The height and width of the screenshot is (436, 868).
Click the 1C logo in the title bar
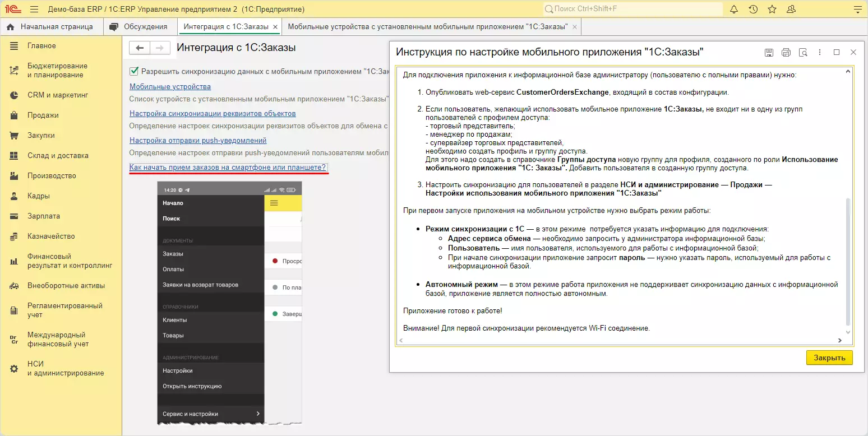[x=13, y=10]
